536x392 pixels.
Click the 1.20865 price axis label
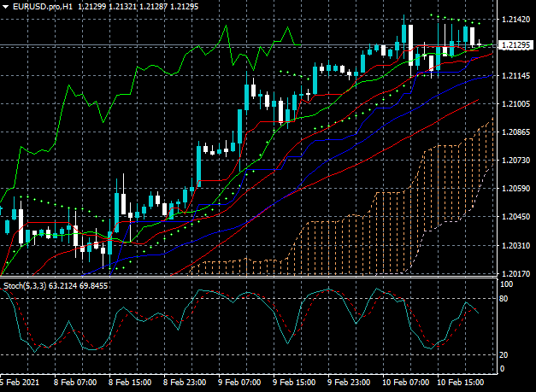pos(515,132)
